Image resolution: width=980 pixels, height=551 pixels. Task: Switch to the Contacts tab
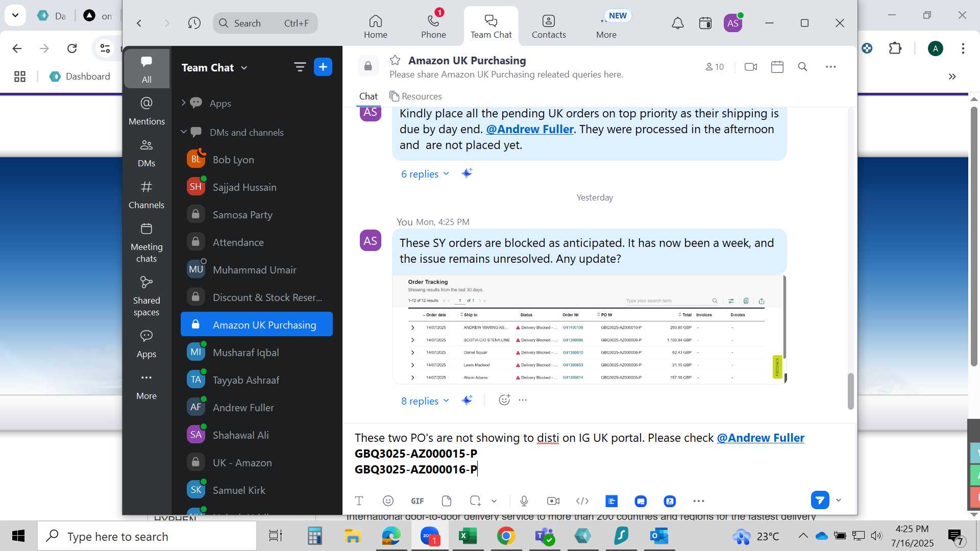pyautogui.click(x=549, y=26)
